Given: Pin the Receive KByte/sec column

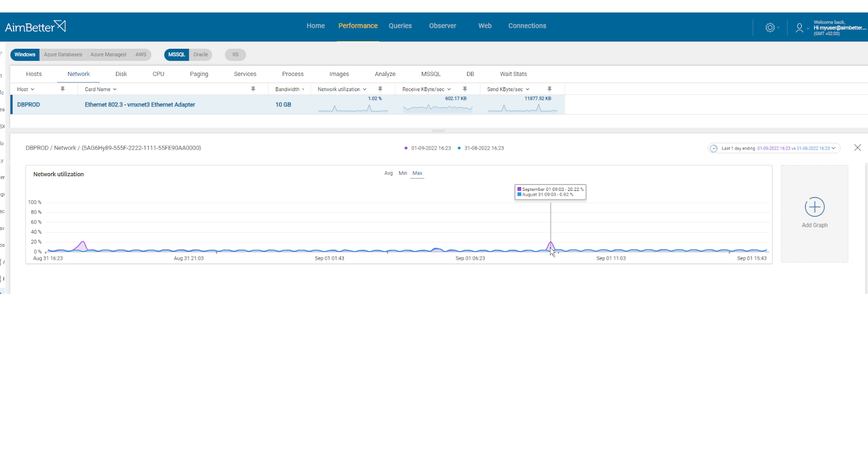Looking at the screenshot, I should click(x=464, y=89).
